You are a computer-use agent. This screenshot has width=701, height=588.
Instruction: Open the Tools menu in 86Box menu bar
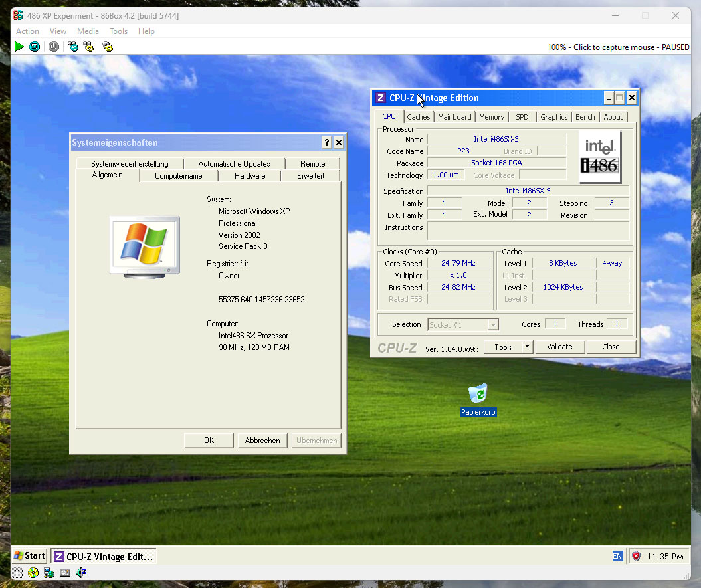click(118, 31)
